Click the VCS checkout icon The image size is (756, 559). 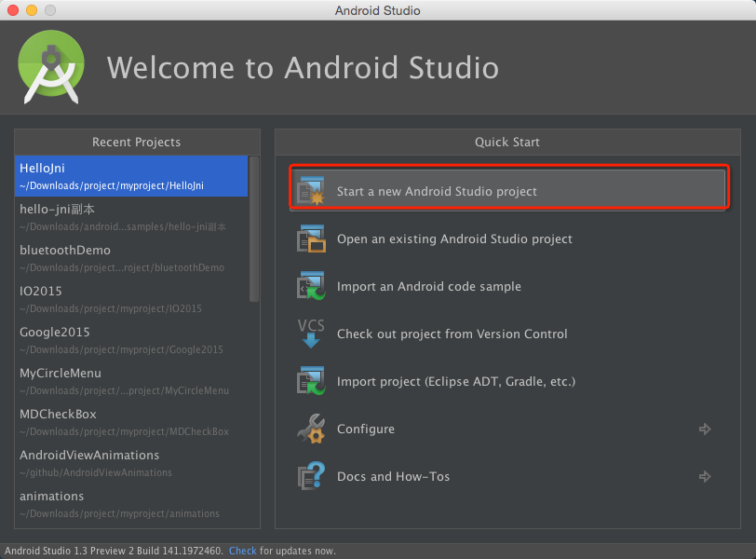311,334
